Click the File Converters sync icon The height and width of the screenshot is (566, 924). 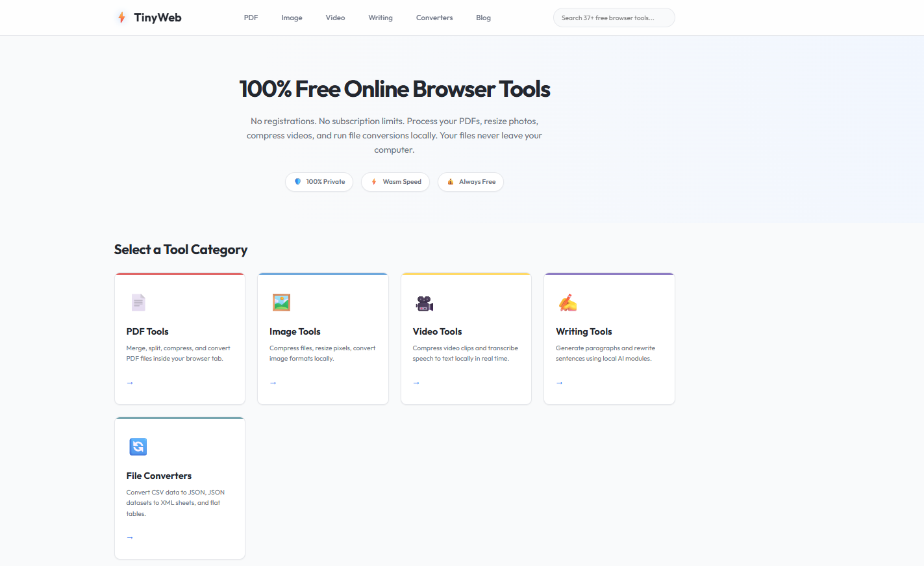[138, 446]
